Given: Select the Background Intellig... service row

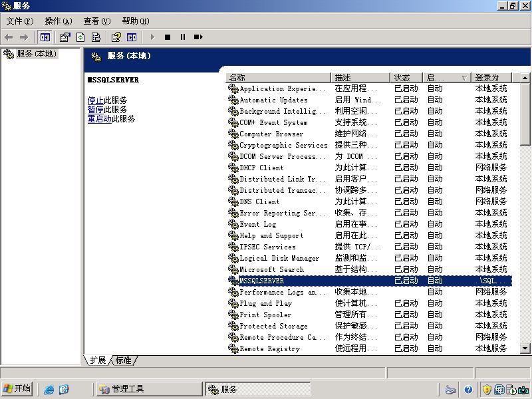Looking at the screenshot, I should pos(369,111).
